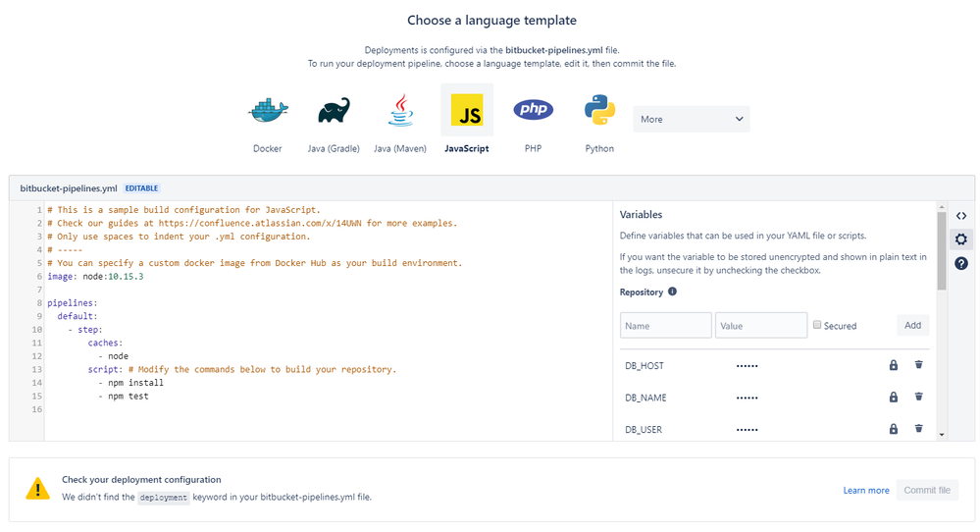Choose the PHP template icon
This screenshot has width=980, height=532.
[x=533, y=109]
